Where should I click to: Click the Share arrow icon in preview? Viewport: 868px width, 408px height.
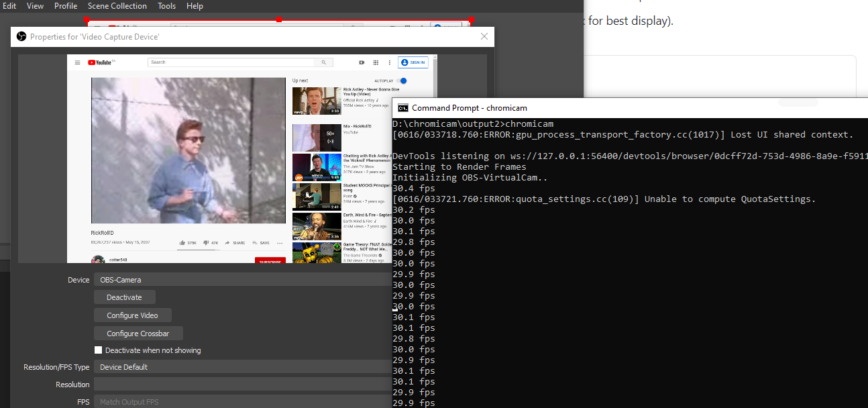click(x=227, y=243)
